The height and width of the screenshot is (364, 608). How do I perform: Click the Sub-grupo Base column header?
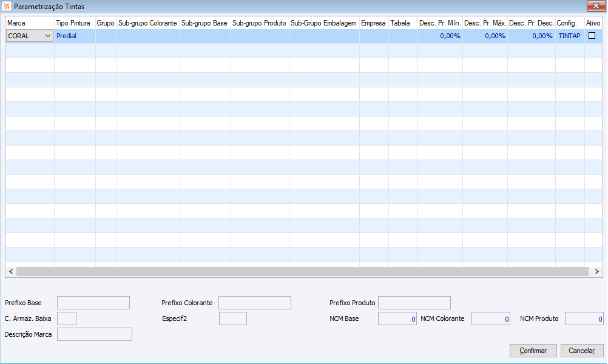click(x=204, y=23)
